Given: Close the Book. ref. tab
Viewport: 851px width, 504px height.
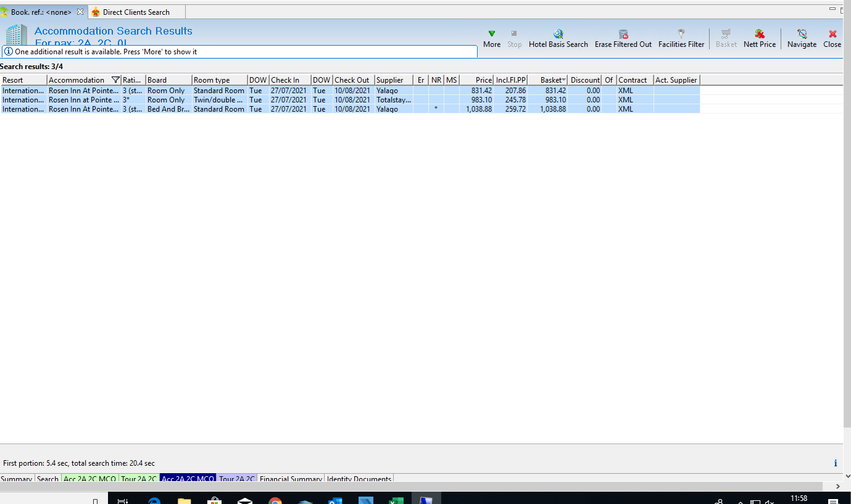Looking at the screenshot, I should [x=80, y=12].
